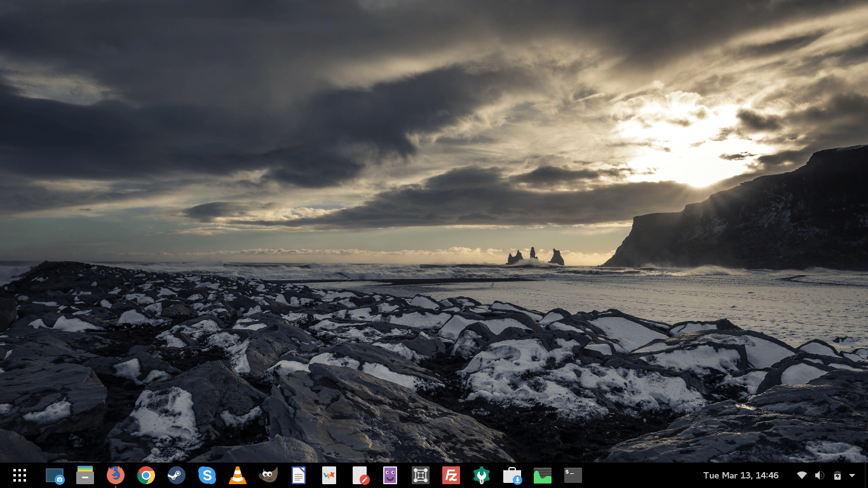Open the calendar from the clock
The width and height of the screenshot is (868, 488).
(741, 475)
